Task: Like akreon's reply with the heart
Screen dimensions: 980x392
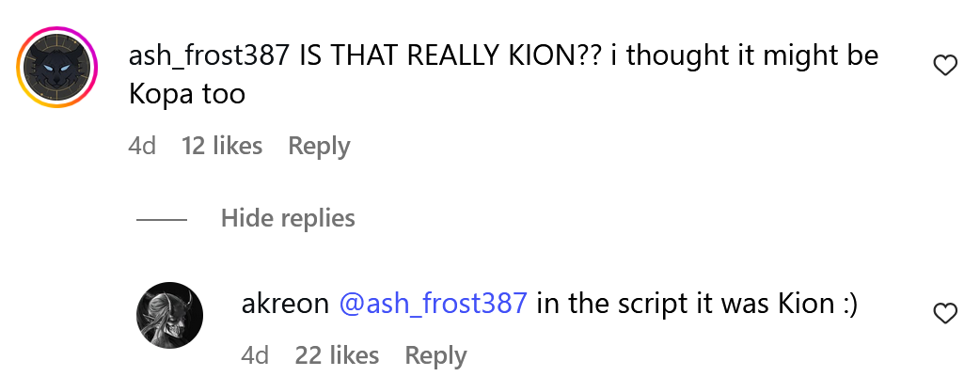Action: pos(944,313)
